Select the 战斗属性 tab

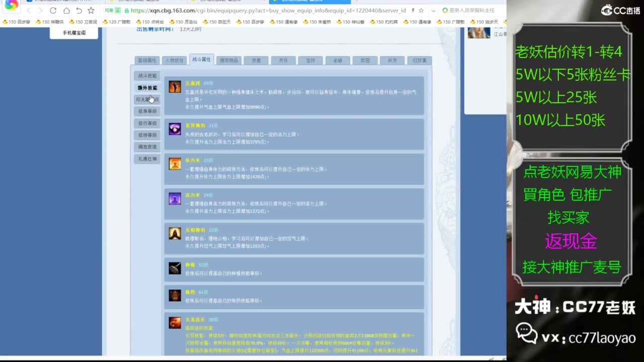202,59
